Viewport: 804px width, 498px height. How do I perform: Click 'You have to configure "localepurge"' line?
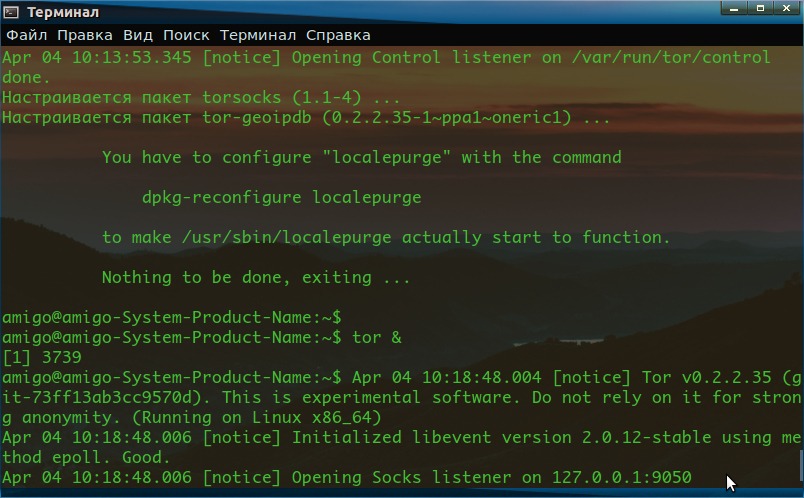click(361, 157)
